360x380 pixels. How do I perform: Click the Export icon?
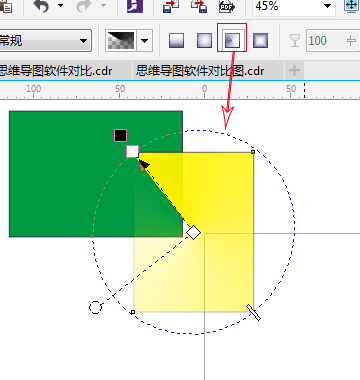coord(199,6)
